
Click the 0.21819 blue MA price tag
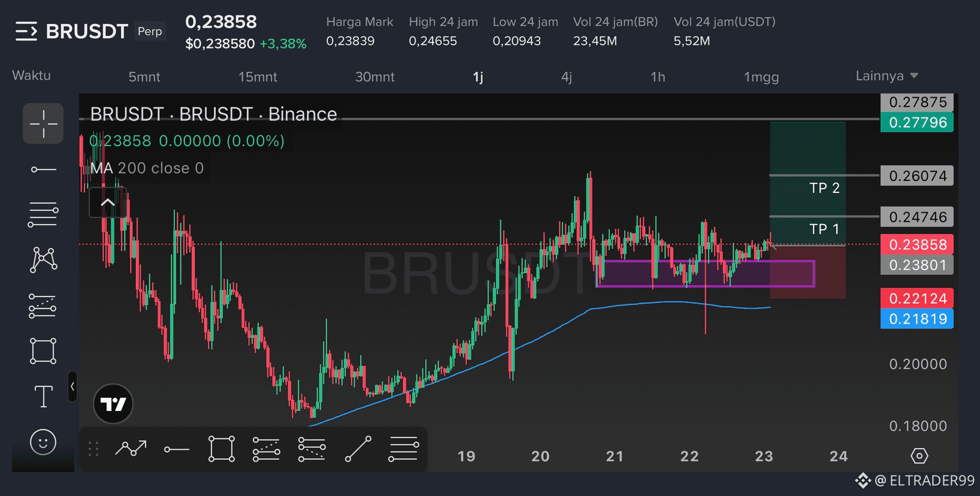coord(917,319)
